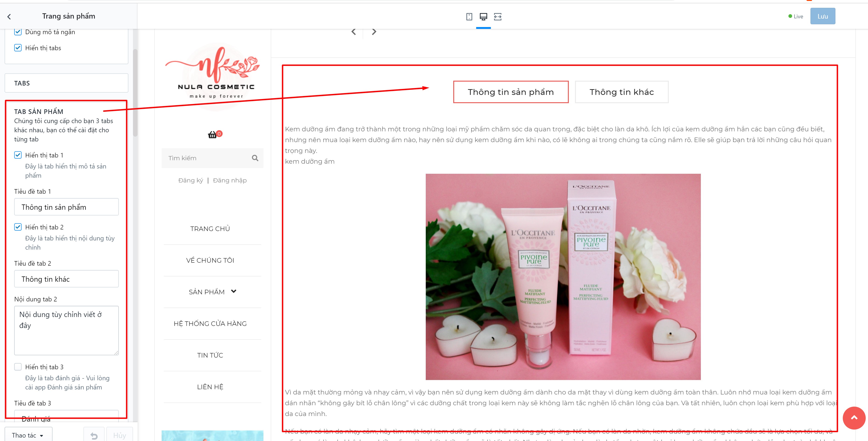Click the settings panel scrollbar
This screenshot has height=441, width=868.
click(135, 93)
